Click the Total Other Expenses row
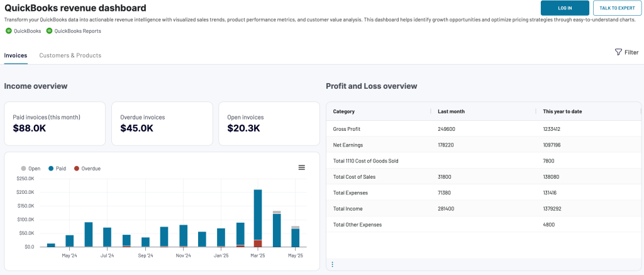This screenshot has height=275, width=644. coord(484,225)
